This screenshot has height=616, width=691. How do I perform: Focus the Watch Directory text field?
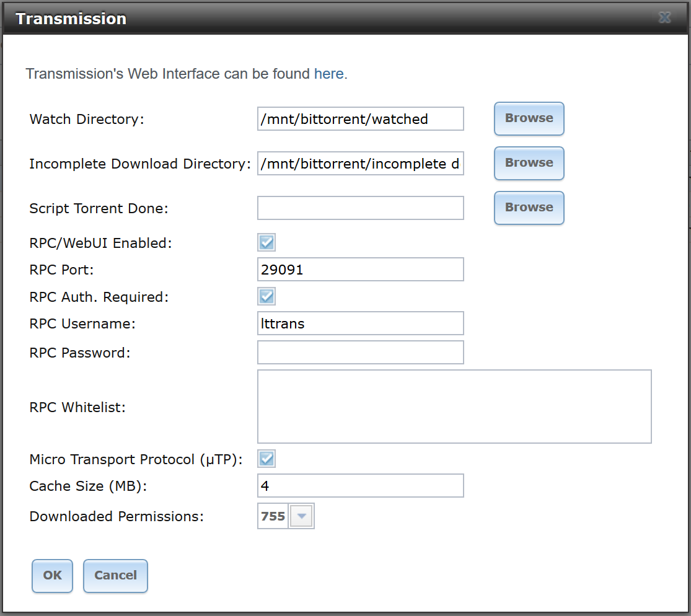tap(361, 118)
